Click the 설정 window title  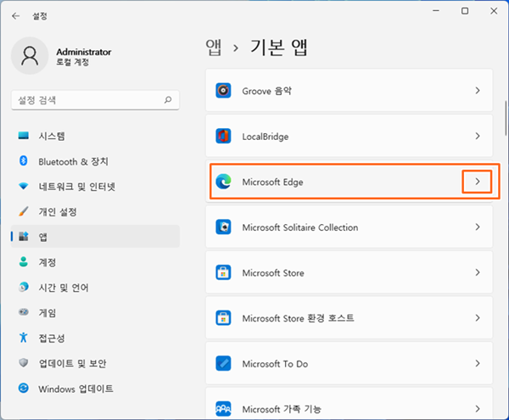click(x=40, y=16)
